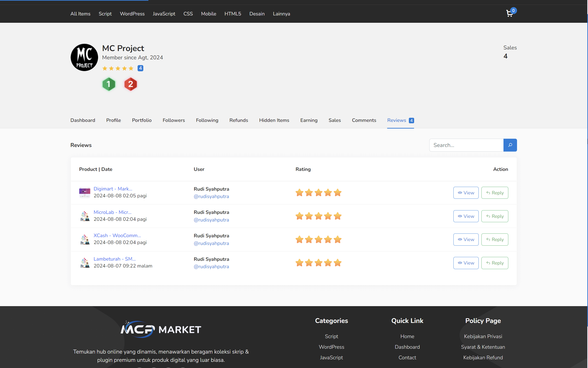This screenshot has width=588, height=368.
Task: Click footer WordPress category link
Action: click(x=331, y=347)
